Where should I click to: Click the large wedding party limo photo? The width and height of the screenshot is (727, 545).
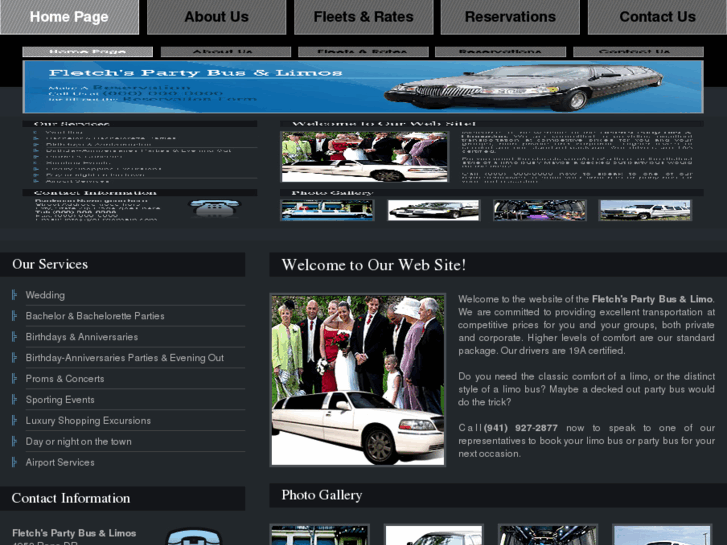(x=357, y=380)
